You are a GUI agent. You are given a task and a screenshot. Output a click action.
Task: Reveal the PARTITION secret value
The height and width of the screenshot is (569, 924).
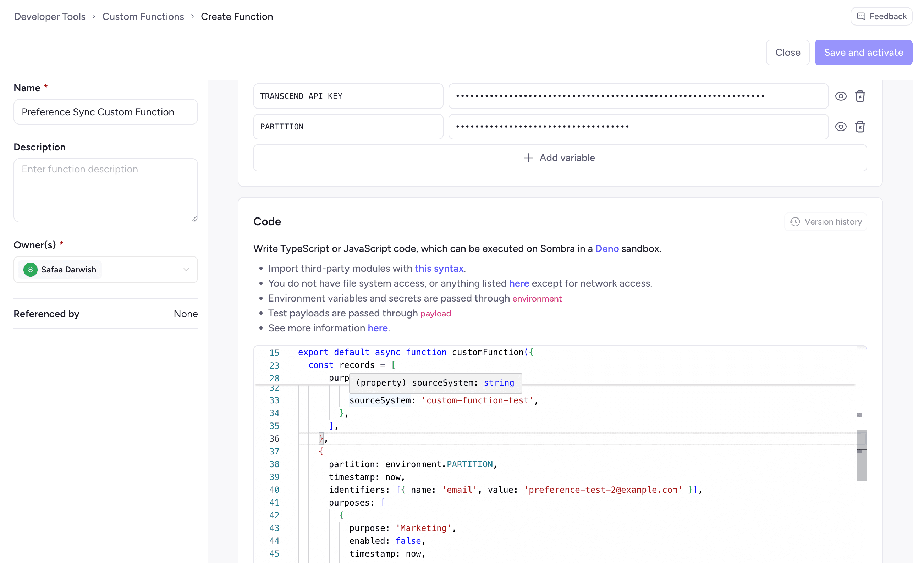tap(841, 127)
